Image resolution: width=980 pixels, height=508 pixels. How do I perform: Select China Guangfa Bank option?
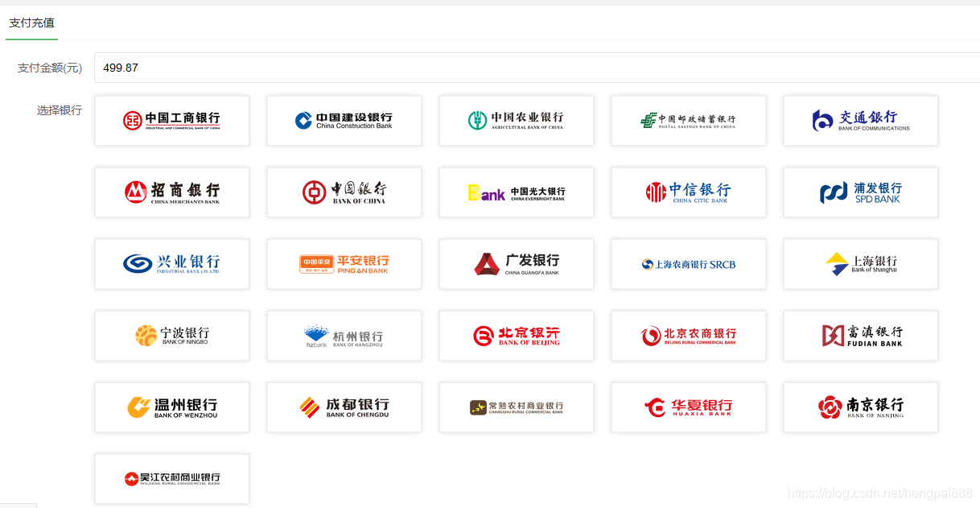[x=517, y=264]
